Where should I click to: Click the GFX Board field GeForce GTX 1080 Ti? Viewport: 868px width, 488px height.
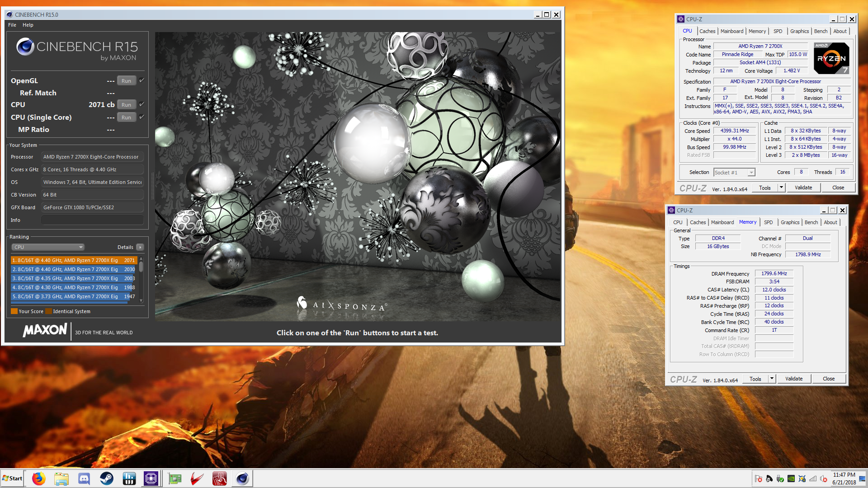(92, 207)
